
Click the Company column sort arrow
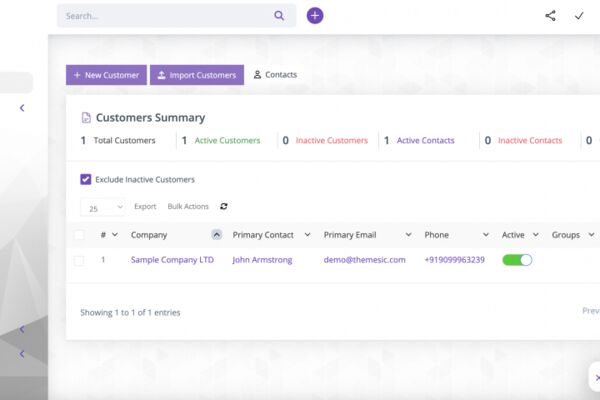coord(217,235)
